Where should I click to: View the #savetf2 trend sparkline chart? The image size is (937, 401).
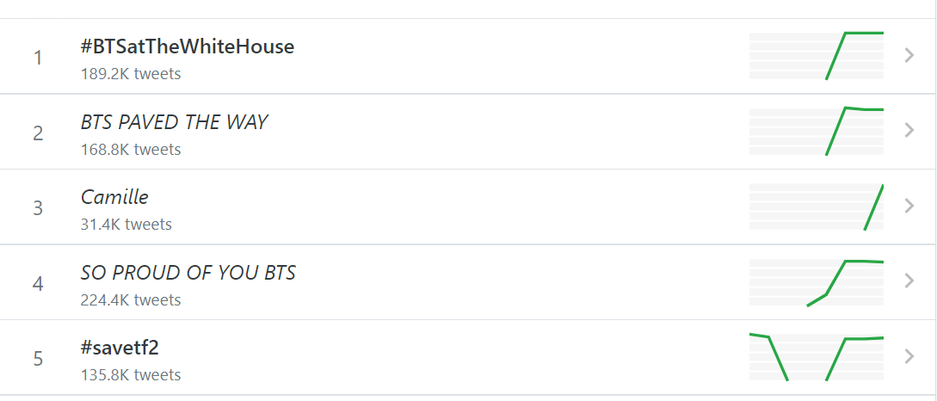coord(816,357)
